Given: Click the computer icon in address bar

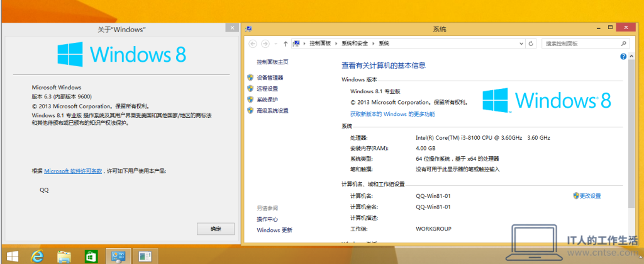Looking at the screenshot, I should click(x=297, y=43).
